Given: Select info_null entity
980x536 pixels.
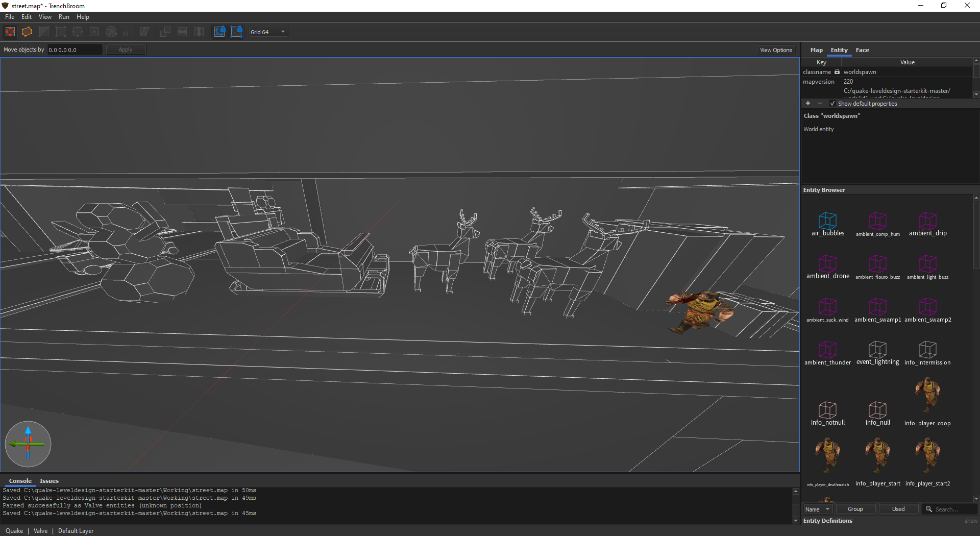Looking at the screenshot, I should point(878,412).
